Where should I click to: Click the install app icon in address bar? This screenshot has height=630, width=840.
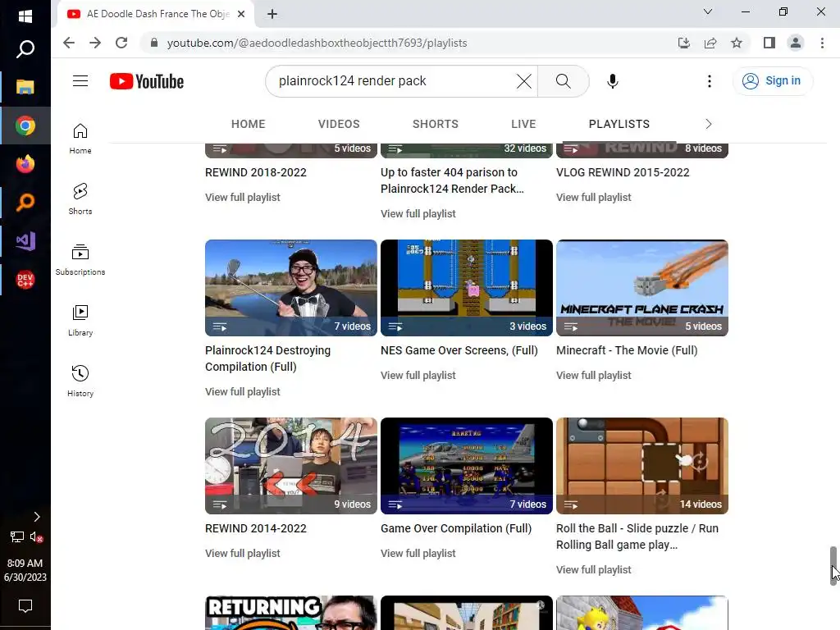tap(684, 43)
